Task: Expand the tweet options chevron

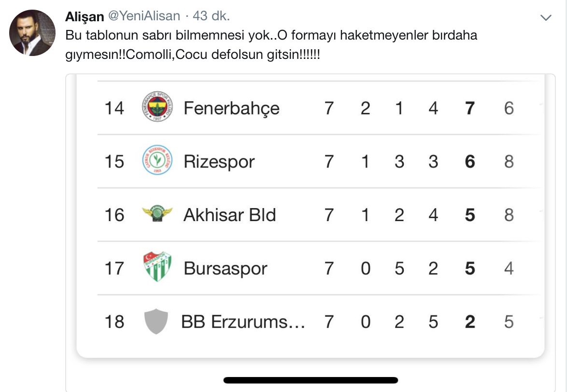Action: click(x=545, y=18)
